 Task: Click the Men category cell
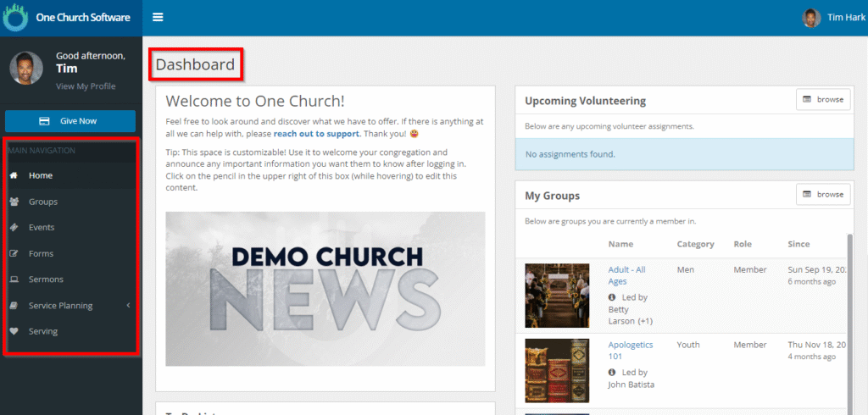click(685, 270)
